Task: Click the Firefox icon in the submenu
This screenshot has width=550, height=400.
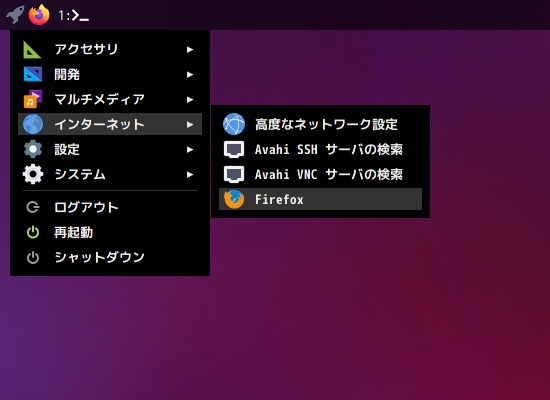Action: click(x=234, y=199)
